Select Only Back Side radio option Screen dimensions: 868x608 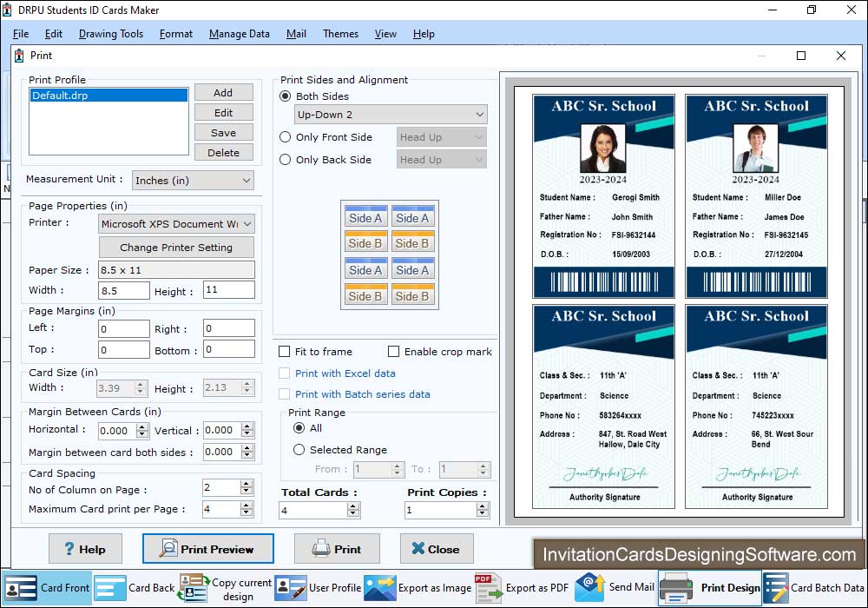pyautogui.click(x=285, y=160)
